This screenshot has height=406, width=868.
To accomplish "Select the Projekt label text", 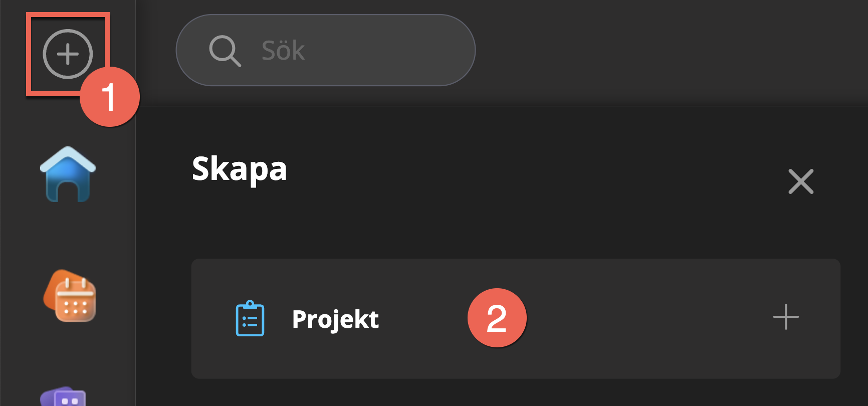I will click(x=335, y=319).
